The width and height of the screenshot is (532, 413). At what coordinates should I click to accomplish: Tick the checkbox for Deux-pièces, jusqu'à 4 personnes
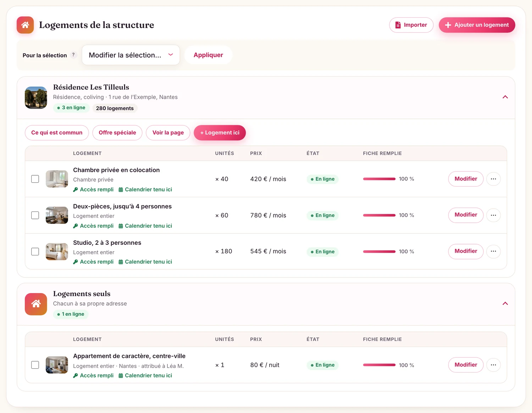(35, 215)
